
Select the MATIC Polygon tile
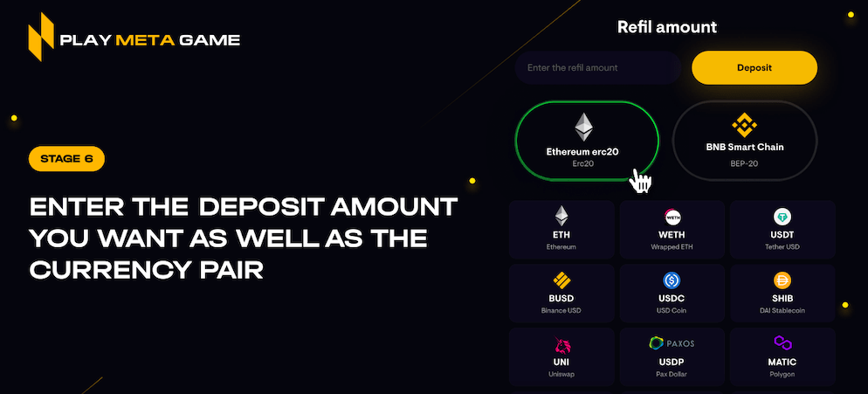coord(782,357)
